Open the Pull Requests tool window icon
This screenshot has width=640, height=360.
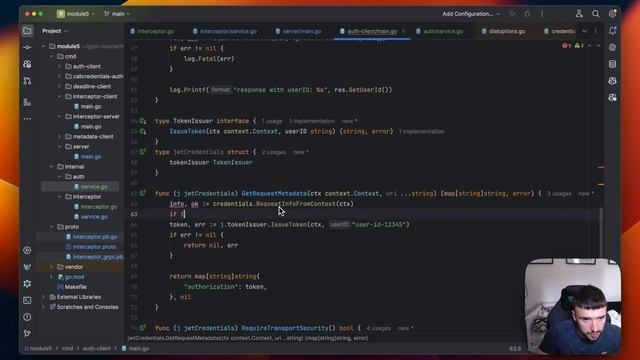(27, 81)
